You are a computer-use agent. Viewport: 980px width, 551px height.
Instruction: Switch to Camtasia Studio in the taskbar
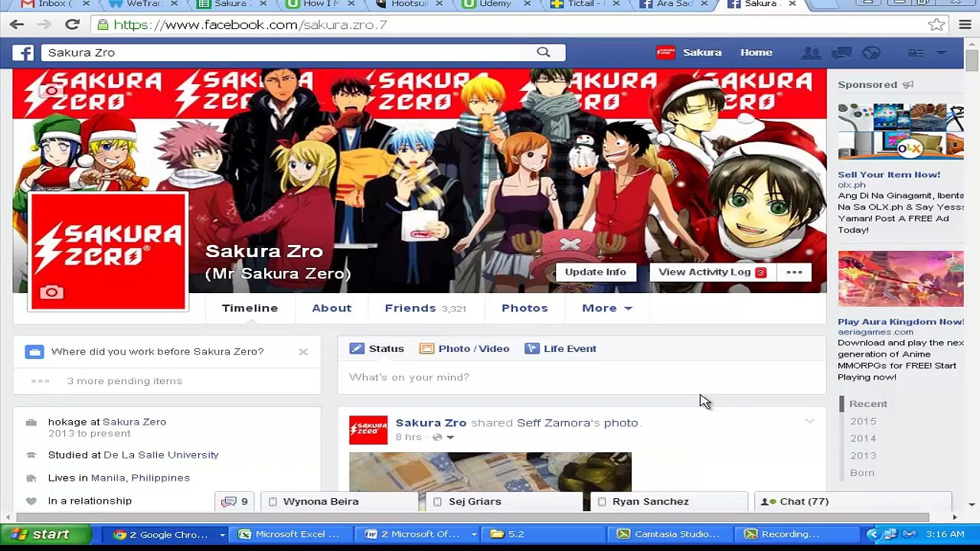pyautogui.click(x=670, y=534)
